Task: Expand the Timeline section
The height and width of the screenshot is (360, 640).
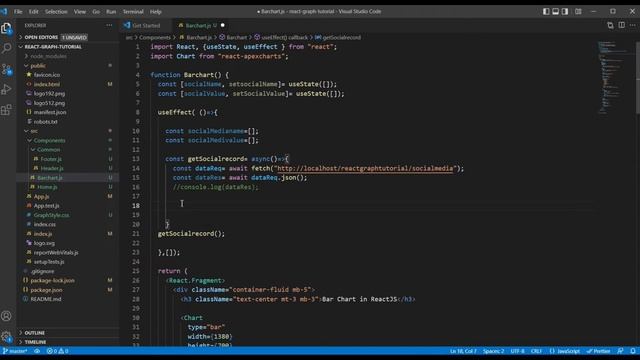Action: [67, 342]
